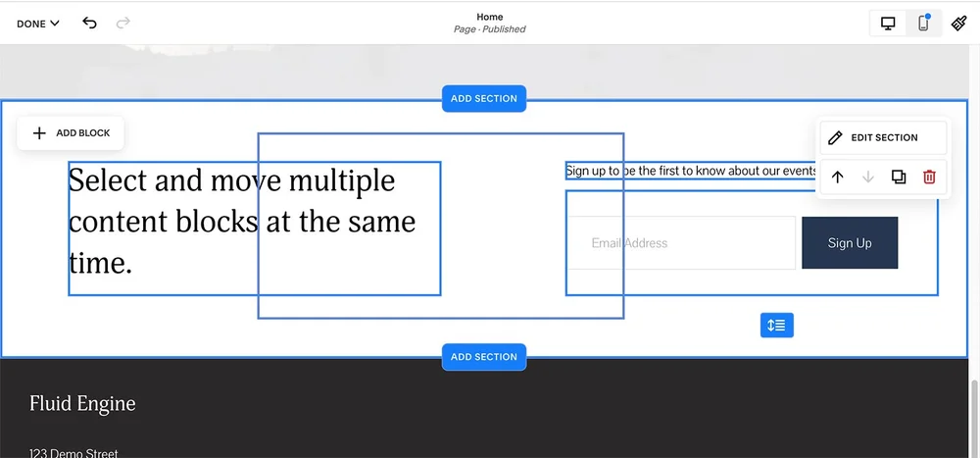Click the undo arrow icon
The height and width of the screenshot is (458, 980).
(89, 24)
